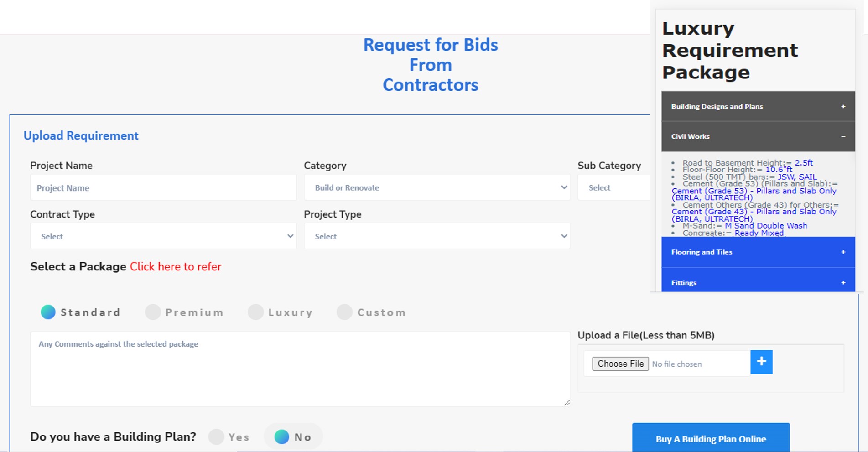Click the Choose File button

pyautogui.click(x=620, y=364)
